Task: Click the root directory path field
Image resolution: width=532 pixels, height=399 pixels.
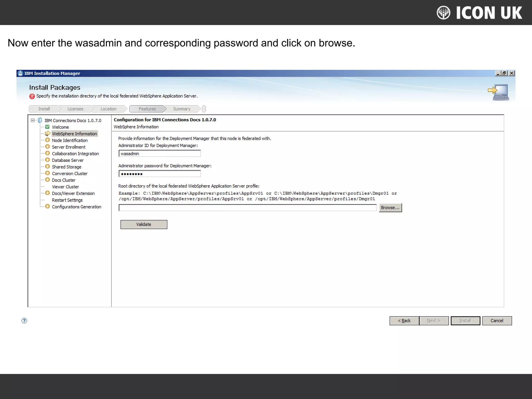Action: [247, 208]
